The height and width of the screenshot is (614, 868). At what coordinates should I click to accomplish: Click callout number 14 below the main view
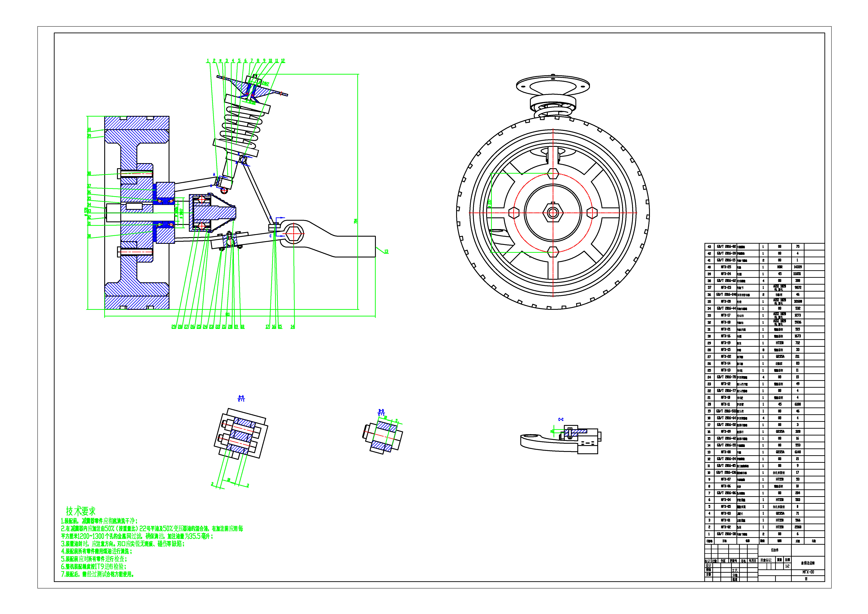[292, 327]
